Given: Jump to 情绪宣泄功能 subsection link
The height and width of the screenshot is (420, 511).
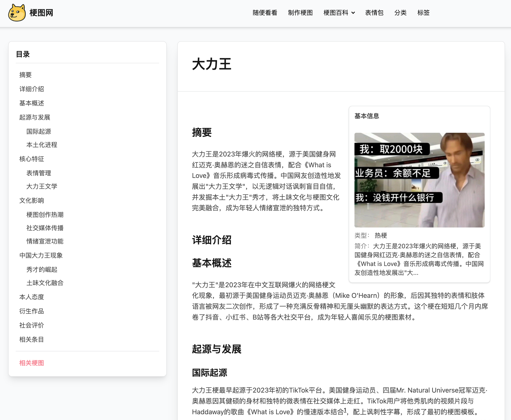Looking at the screenshot, I should click(45, 241).
